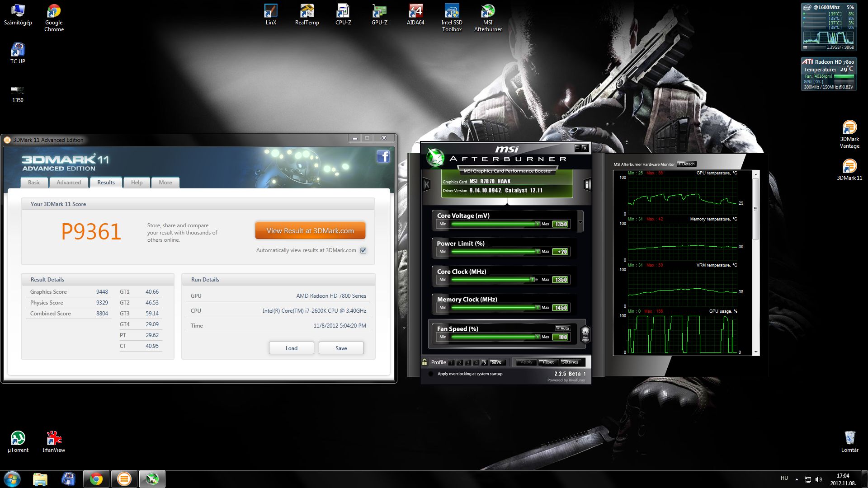Open the GPU-Z desktop shortcut

[x=379, y=15]
